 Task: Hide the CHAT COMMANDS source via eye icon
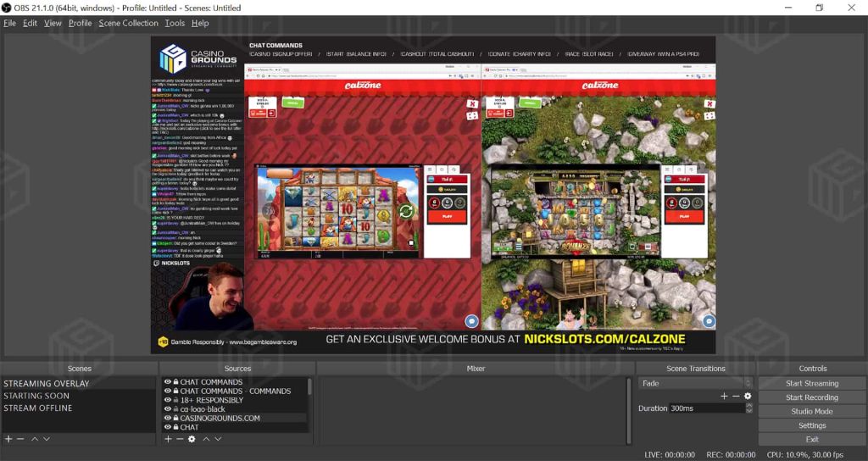point(167,382)
